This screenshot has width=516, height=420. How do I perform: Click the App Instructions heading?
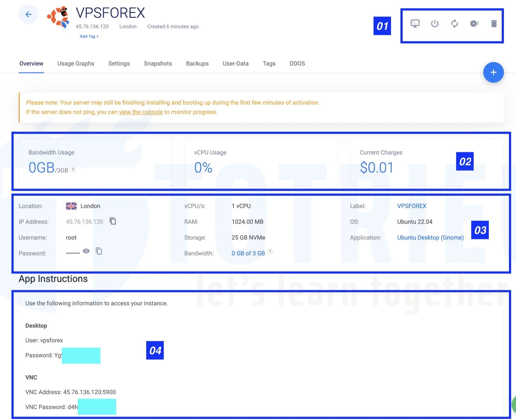(x=53, y=278)
